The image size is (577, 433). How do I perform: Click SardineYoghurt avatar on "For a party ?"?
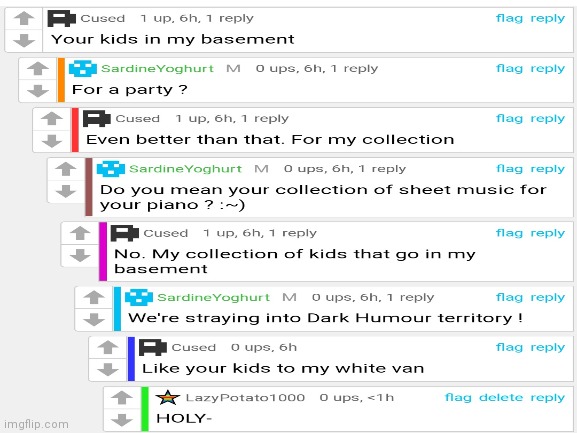(x=83, y=68)
